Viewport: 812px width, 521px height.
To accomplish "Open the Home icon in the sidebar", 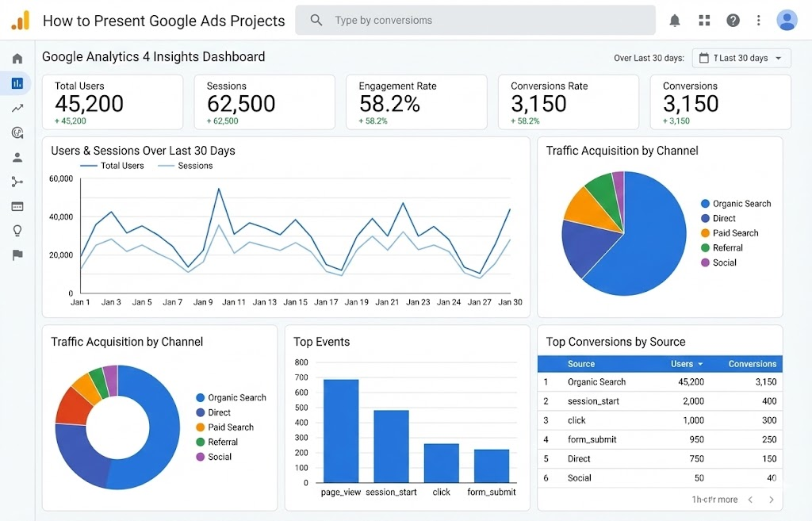I will (x=17, y=59).
